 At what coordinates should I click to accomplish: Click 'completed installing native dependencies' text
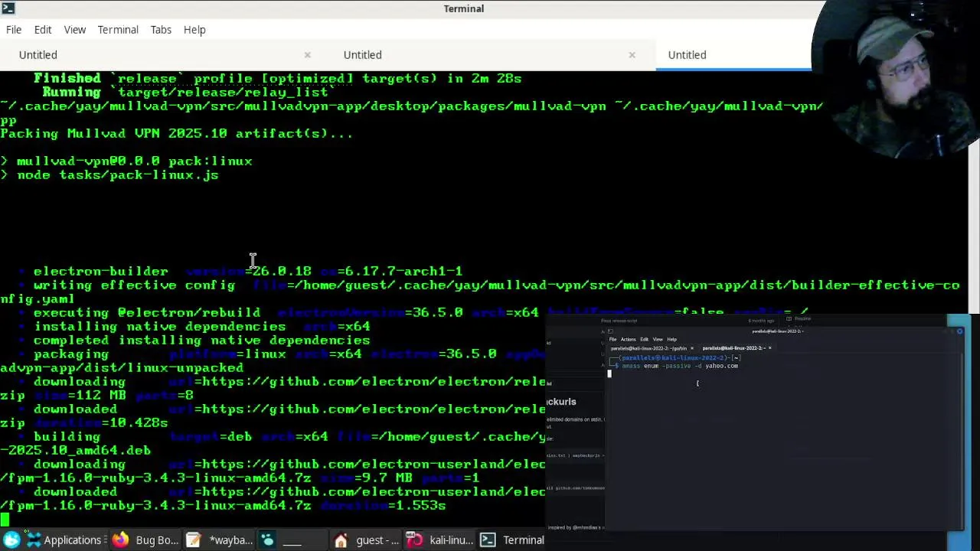pyautogui.click(x=201, y=340)
